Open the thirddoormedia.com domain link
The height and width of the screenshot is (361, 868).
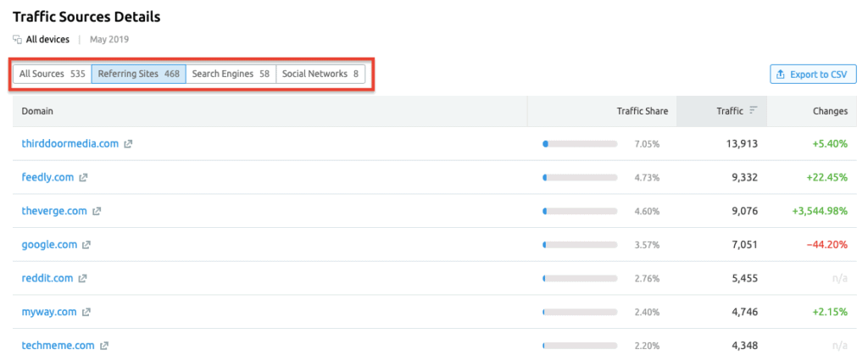70,144
